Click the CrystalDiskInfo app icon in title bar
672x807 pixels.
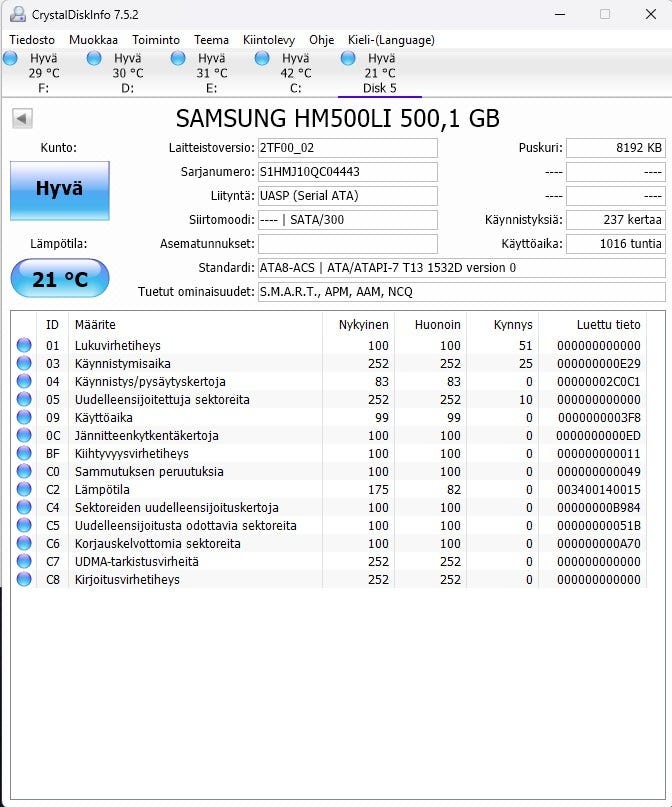(17, 14)
